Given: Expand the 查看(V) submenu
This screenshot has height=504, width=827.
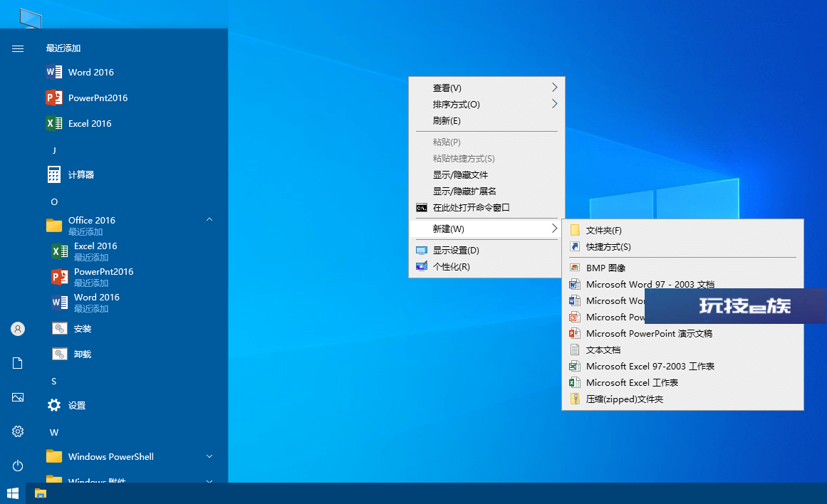Looking at the screenshot, I should click(x=487, y=88).
